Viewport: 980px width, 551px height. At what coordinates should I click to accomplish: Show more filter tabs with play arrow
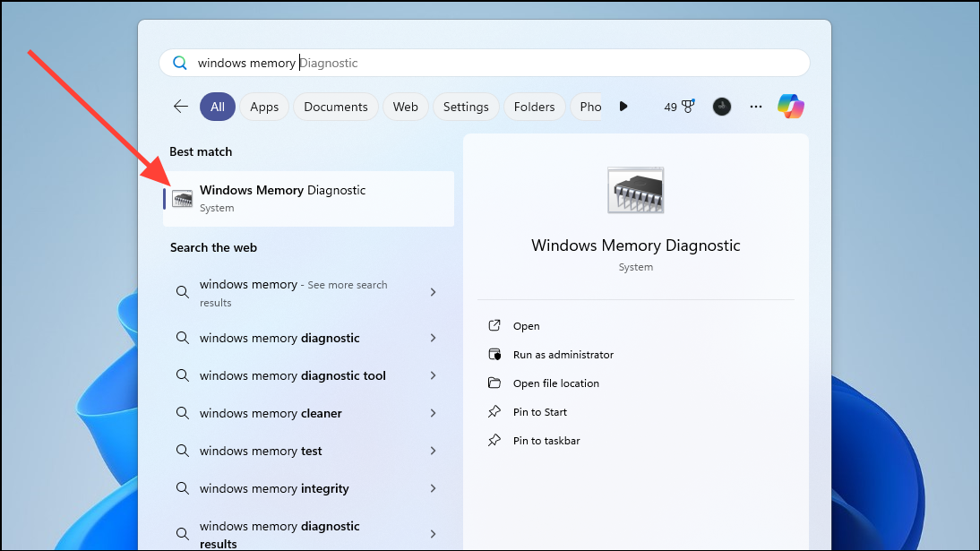pos(623,107)
